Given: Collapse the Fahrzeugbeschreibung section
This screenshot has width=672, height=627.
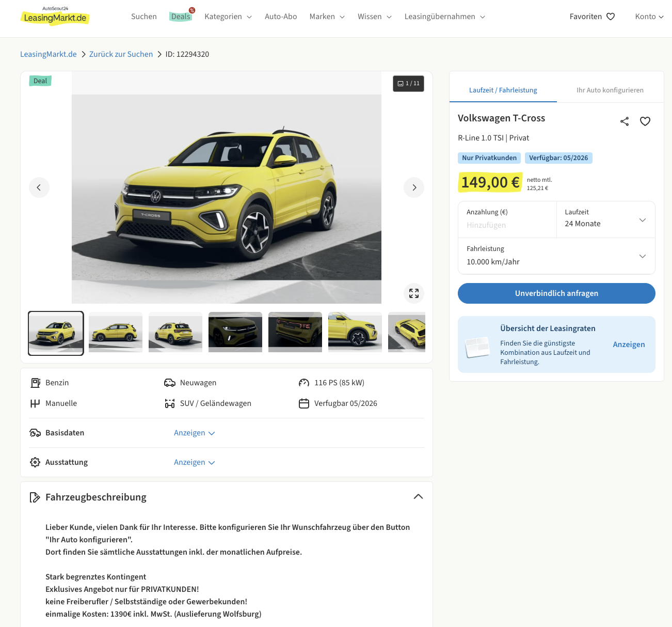Looking at the screenshot, I should (418, 497).
